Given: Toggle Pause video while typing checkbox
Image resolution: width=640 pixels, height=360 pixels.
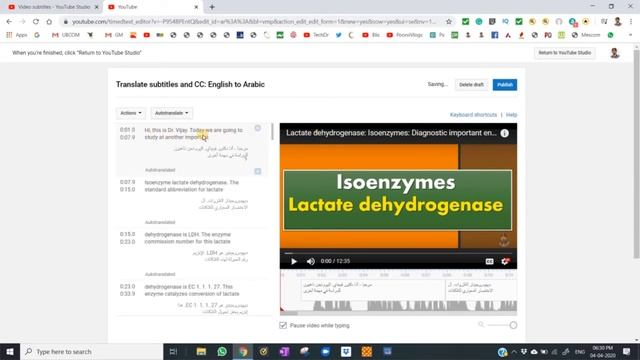Looking at the screenshot, I should (283, 325).
